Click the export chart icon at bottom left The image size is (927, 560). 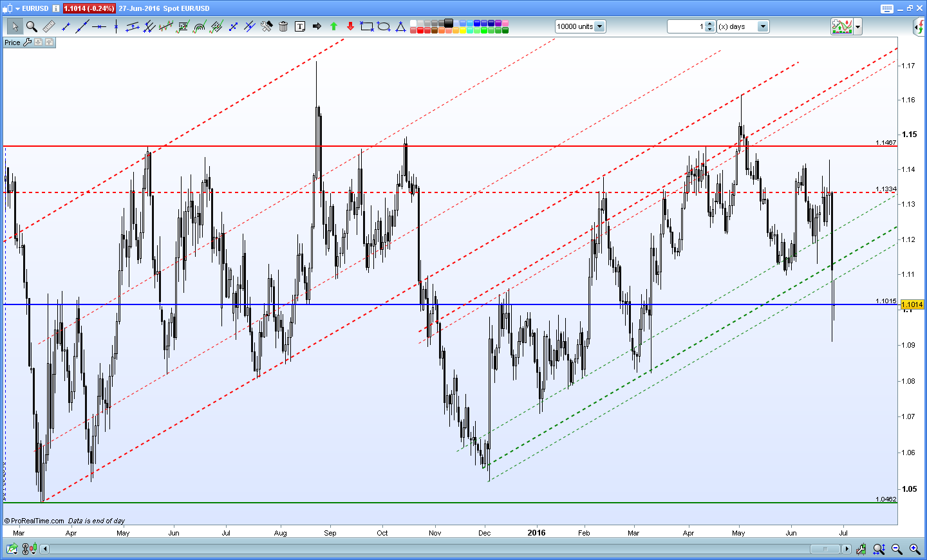tap(12, 549)
